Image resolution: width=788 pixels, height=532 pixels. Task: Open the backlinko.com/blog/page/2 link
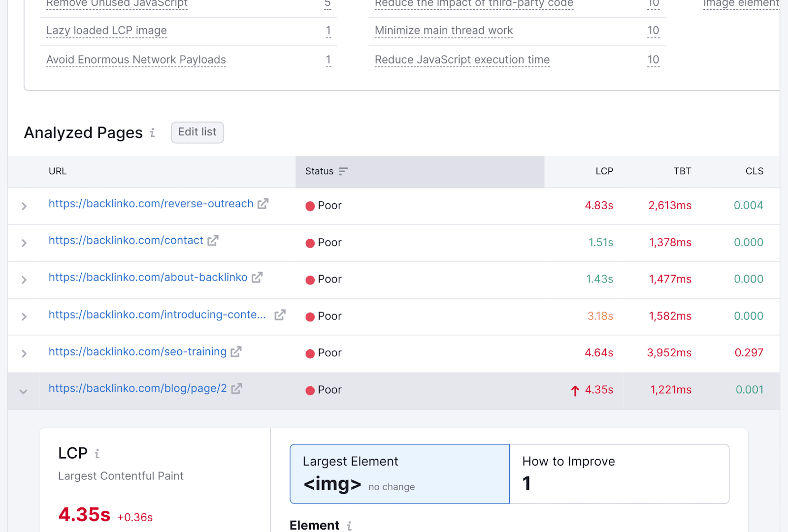[x=137, y=388]
